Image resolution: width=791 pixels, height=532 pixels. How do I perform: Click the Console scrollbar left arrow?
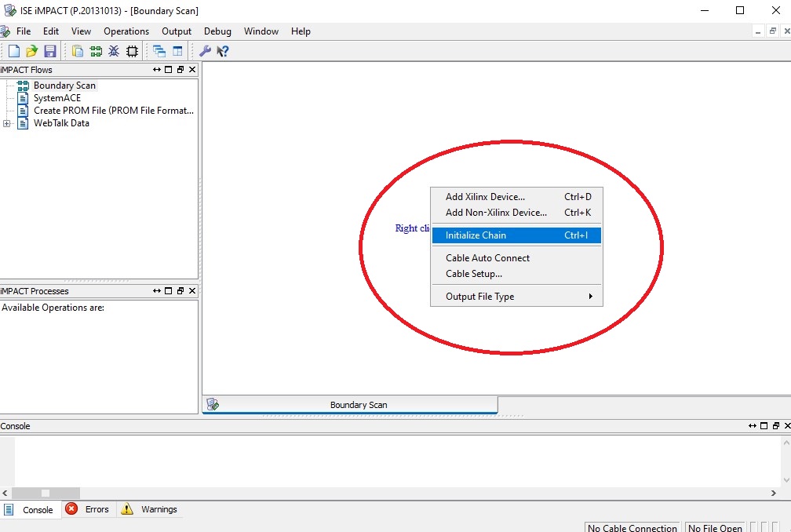(x=5, y=493)
